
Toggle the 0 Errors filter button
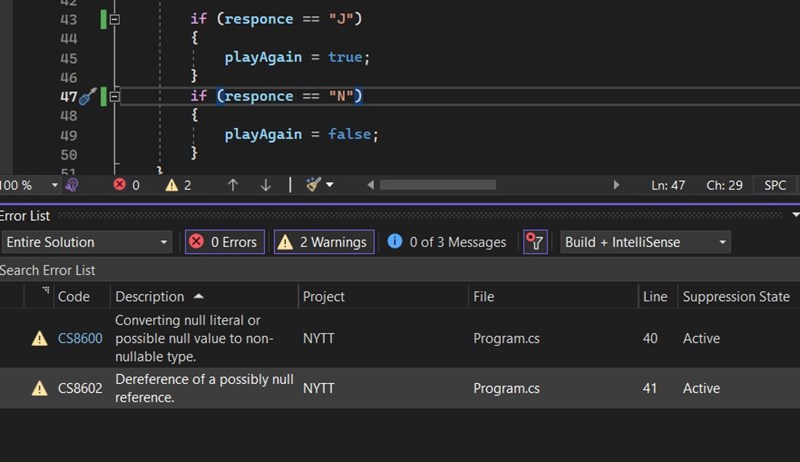pos(225,242)
